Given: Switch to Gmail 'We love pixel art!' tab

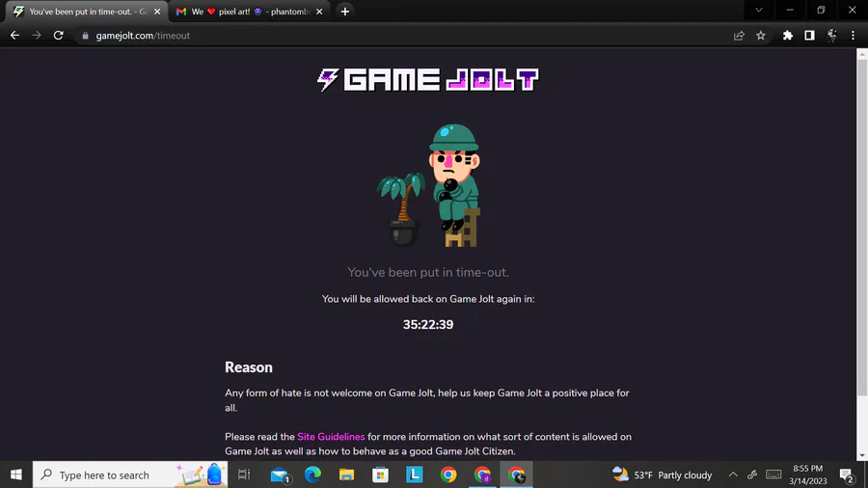Looking at the screenshot, I should [249, 11].
